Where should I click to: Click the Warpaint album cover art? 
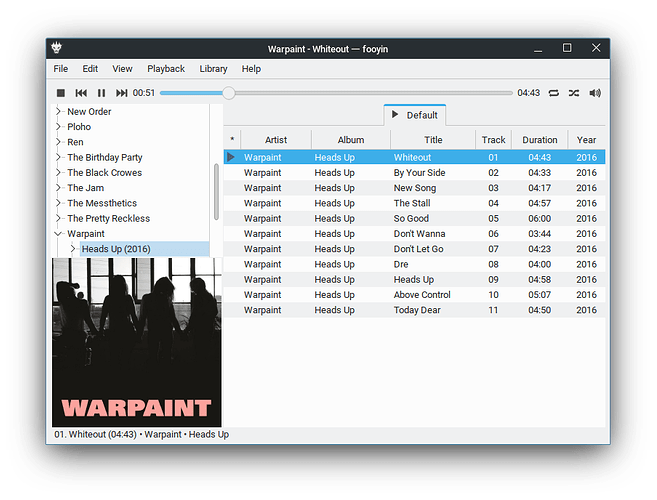(x=136, y=342)
